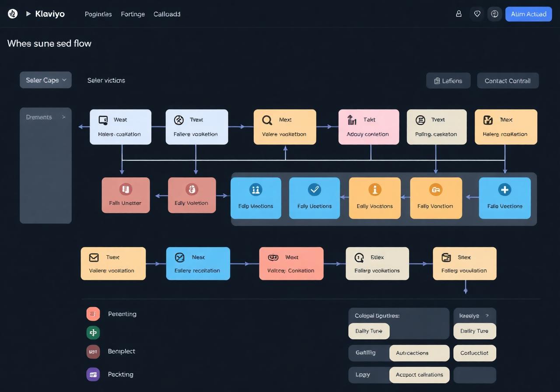Click the Mex Halere recikation node icon
Viewport: 560px width, 392px height.
coord(488,120)
